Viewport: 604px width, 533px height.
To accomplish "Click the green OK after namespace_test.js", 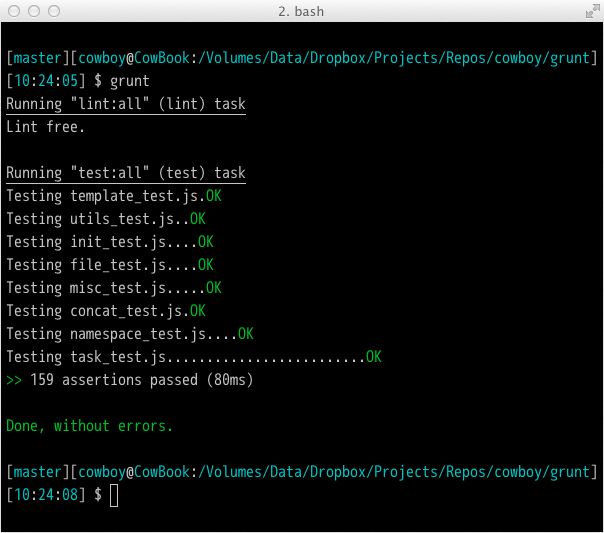I will 246,334.
